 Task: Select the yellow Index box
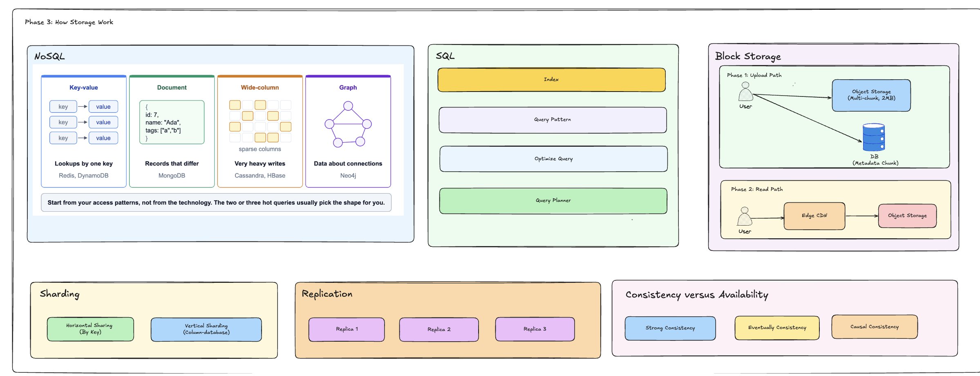pyautogui.click(x=551, y=80)
